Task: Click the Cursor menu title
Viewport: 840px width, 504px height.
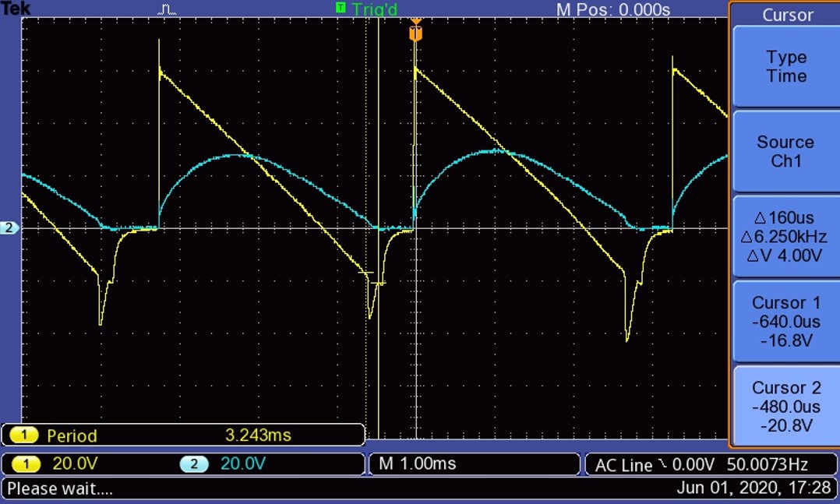Action: coord(787,15)
